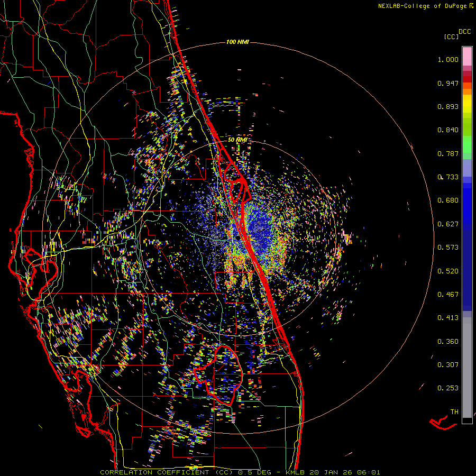The height and width of the screenshot is (476, 476).
Task: Select the 0.627 legend value
Action: 448,224
